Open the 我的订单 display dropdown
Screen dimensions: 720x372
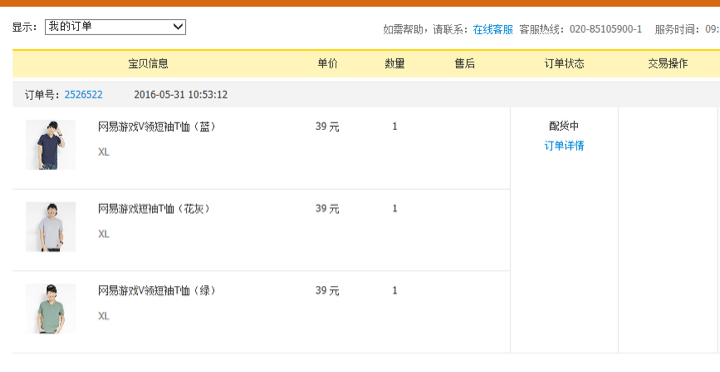point(115,27)
